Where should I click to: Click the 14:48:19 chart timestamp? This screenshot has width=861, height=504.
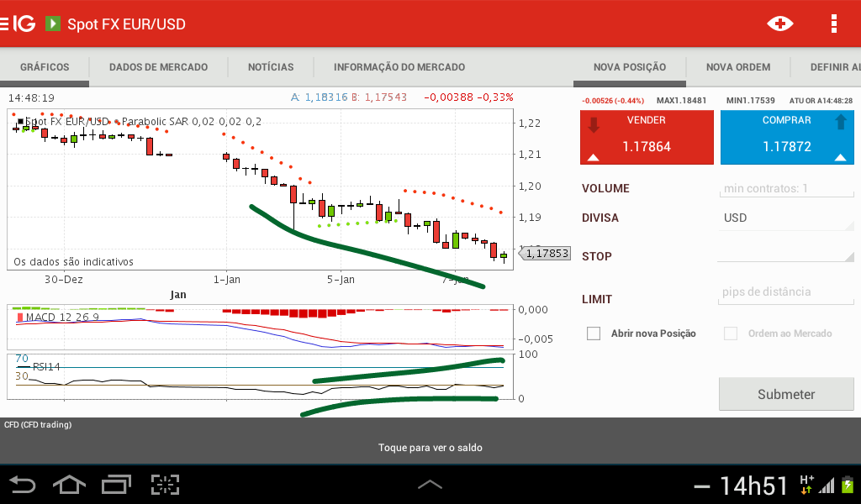point(31,98)
